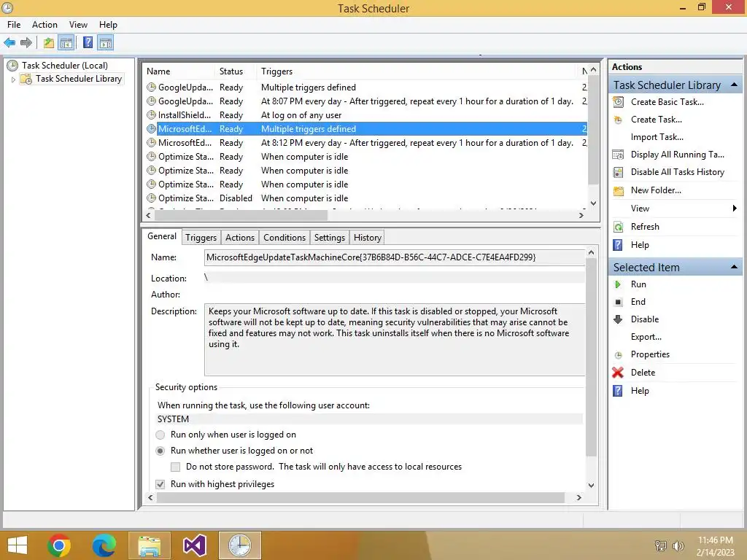Screen dimensions: 747x560
Task: Select Run whether user is logged on or not
Action: click(160, 451)
